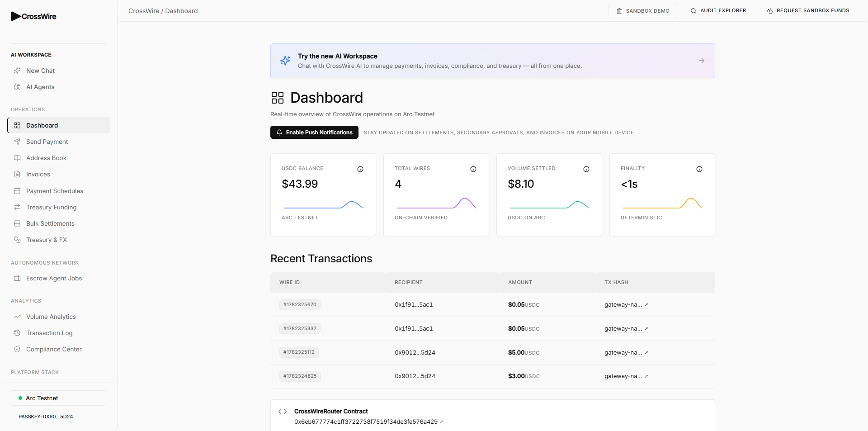Click the Transaction Log history icon
Screen dimensions: 868x431
17,333
